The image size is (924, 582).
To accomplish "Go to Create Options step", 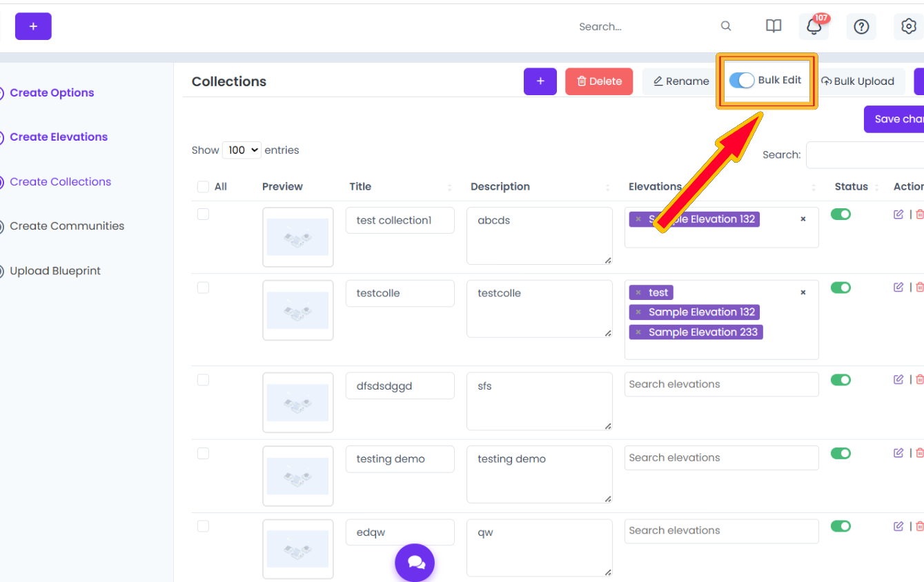I will 52,92.
